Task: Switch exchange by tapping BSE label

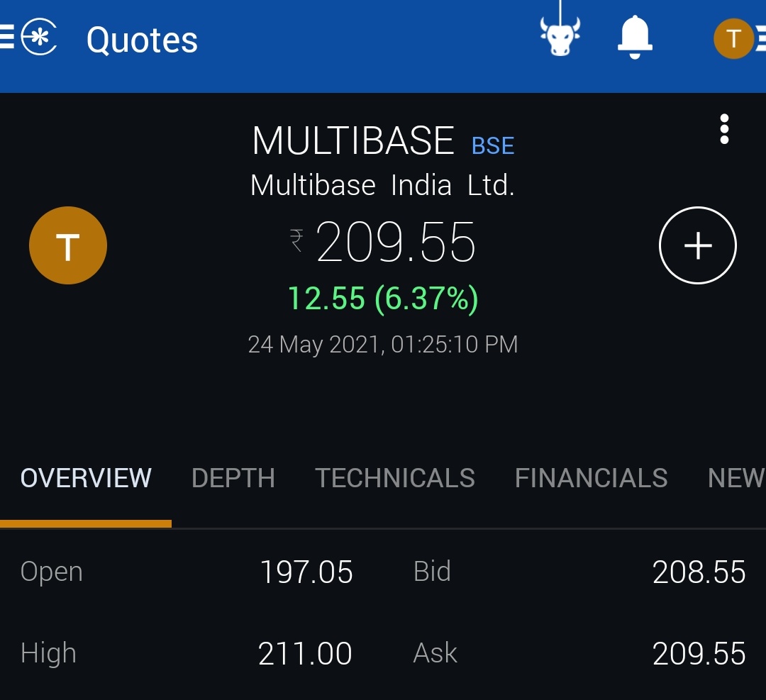Action: point(493,145)
